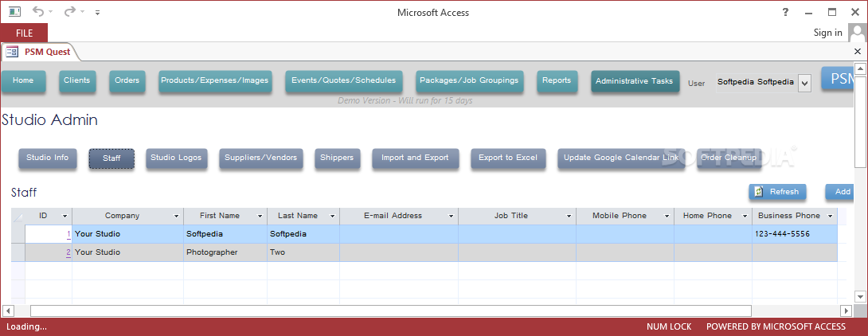Click First Name cell 'Photographer'
Image resolution: width=868 pixels, height=336 pixels.
point(225,252)
